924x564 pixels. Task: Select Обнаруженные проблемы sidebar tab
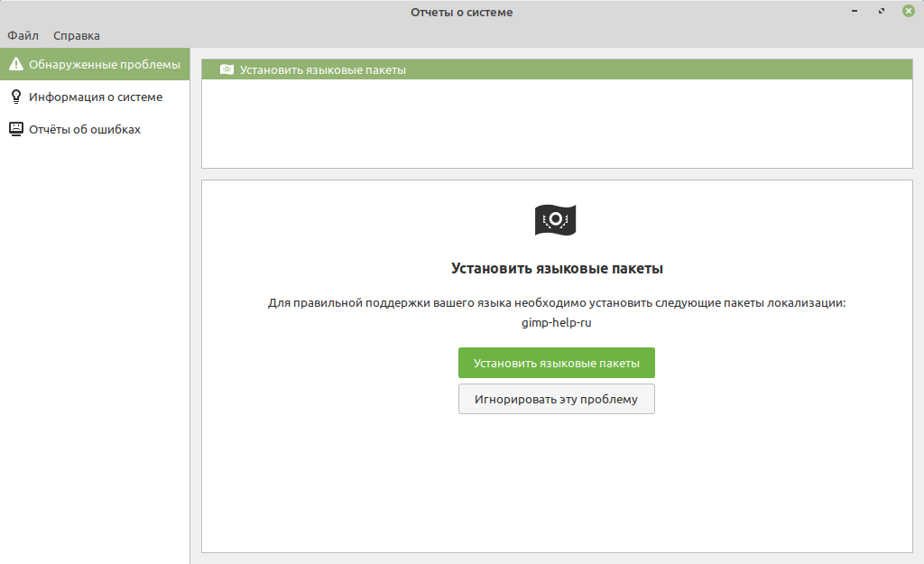tap(95, 64)
